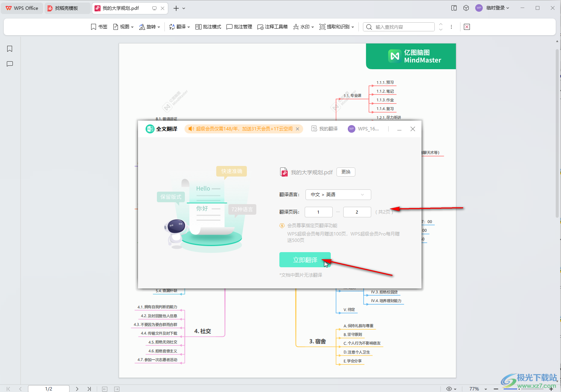Click the end page field showing 2
The width and height of the screenshot is (561, 392).
pyautogui.click(x=357, y=212)
